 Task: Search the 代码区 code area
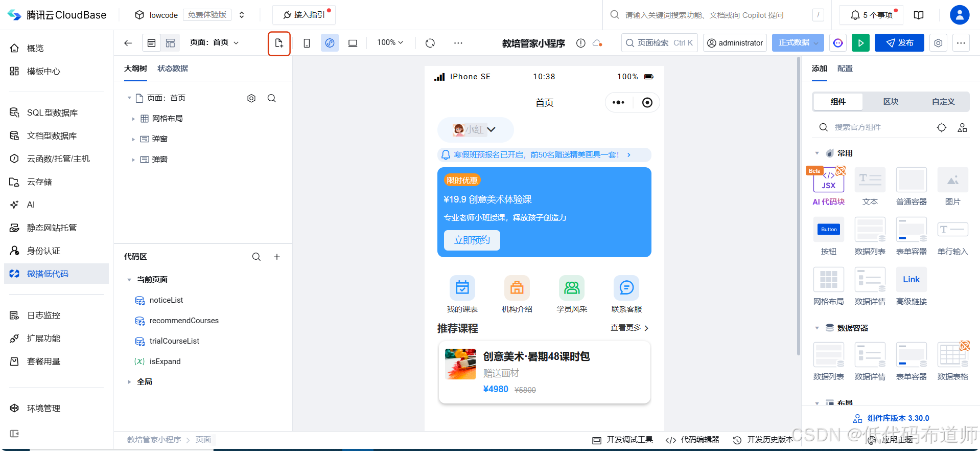[256, 257]
